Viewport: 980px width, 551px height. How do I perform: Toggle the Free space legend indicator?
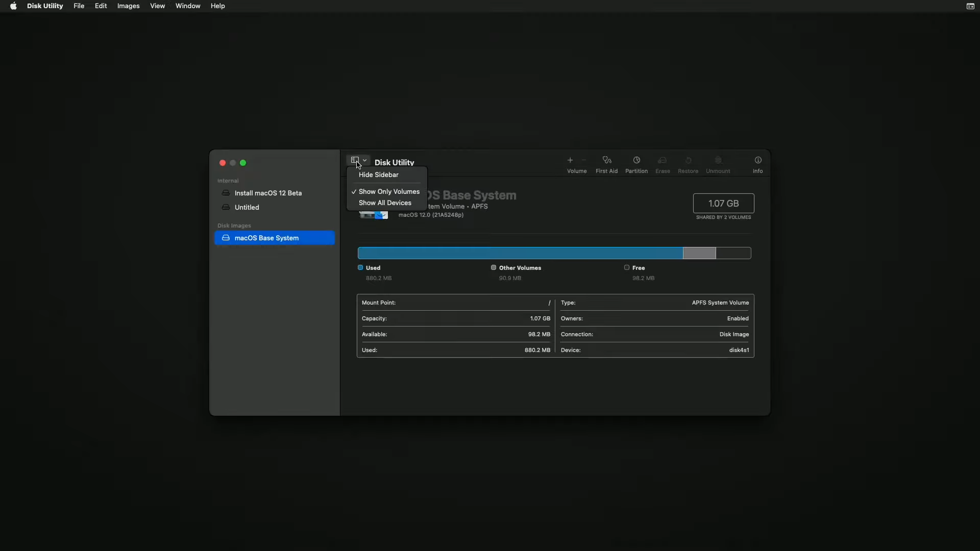click(x=626, y=267)
